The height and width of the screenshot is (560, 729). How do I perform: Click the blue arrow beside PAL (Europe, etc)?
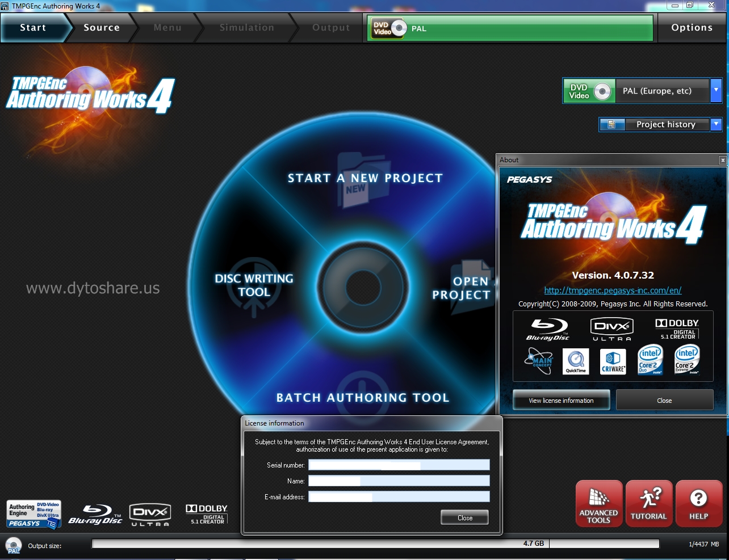pos(716,91)
